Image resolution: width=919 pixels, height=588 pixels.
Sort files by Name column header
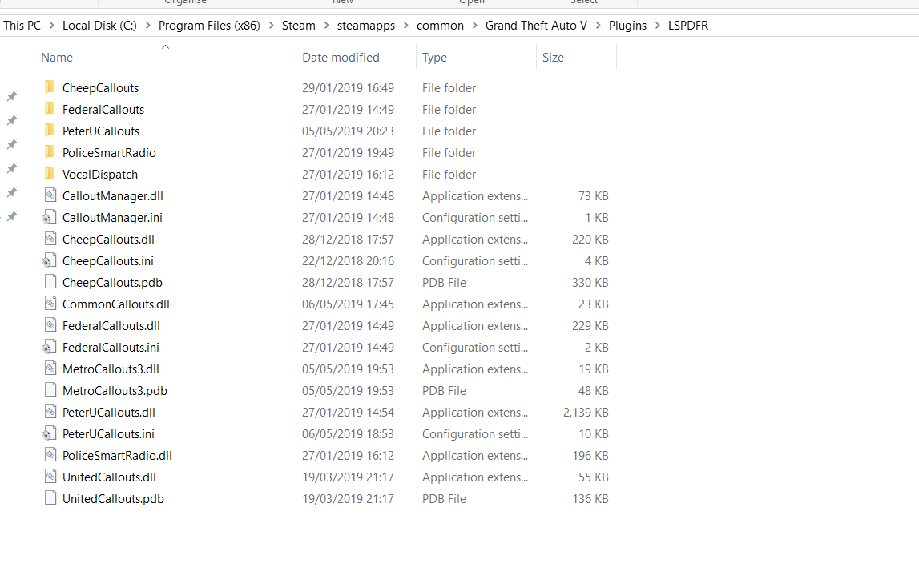[x=57, y=58]
